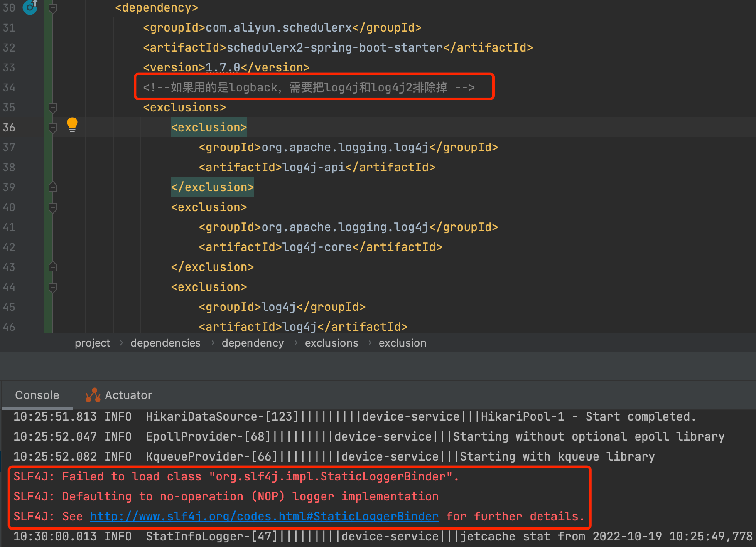The width and height of the screenshot is (756, 547).
Task: Collapse the exclusion fold marker at line 44
Action: tap(53, 288)
